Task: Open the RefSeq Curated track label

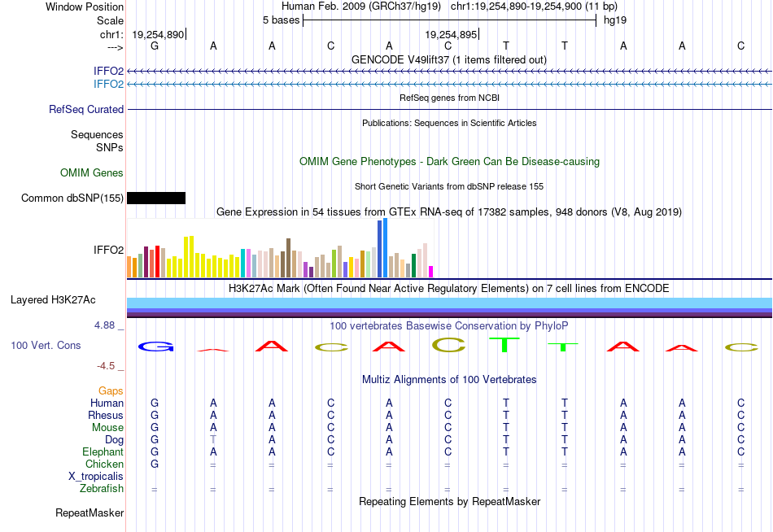Action: click(x=86, y=110)
